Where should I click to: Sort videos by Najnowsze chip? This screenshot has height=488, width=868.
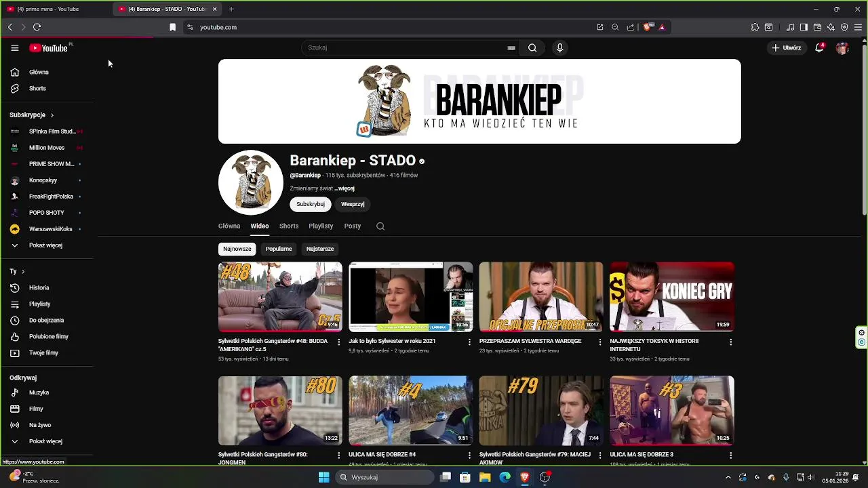click(x=237, y=249)
